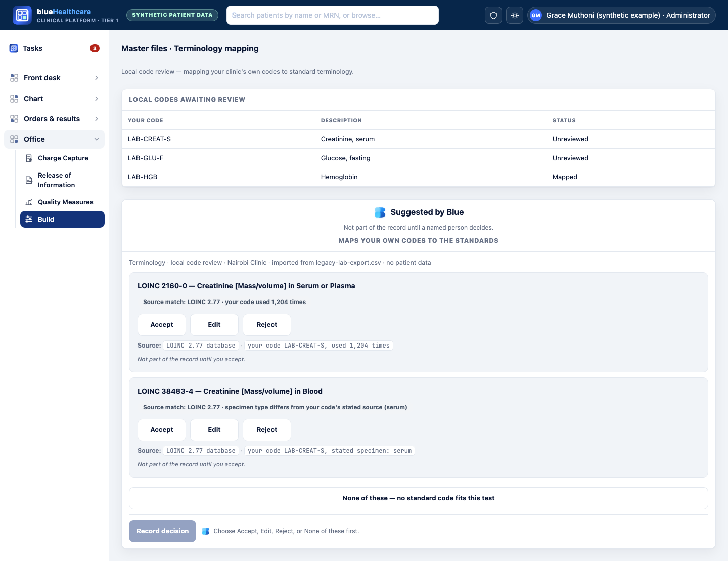
Task: Open Quality Measures page
Action: tap(62, 202)
